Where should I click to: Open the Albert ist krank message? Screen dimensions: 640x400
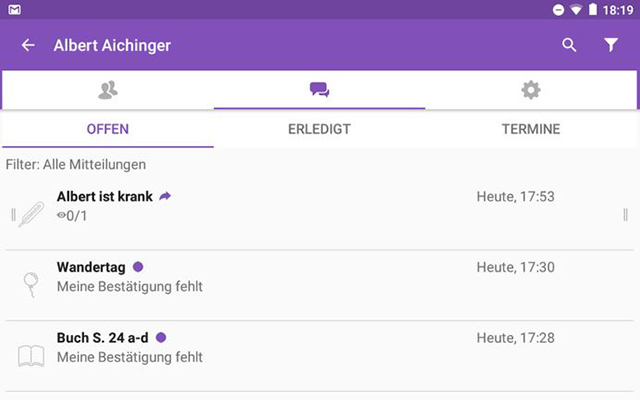(x=319, y=214)
